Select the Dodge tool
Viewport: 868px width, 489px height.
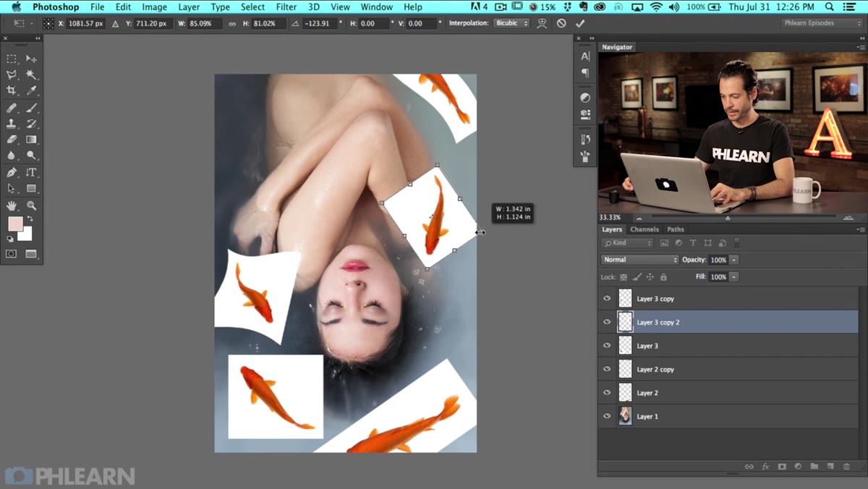[31, 156]
